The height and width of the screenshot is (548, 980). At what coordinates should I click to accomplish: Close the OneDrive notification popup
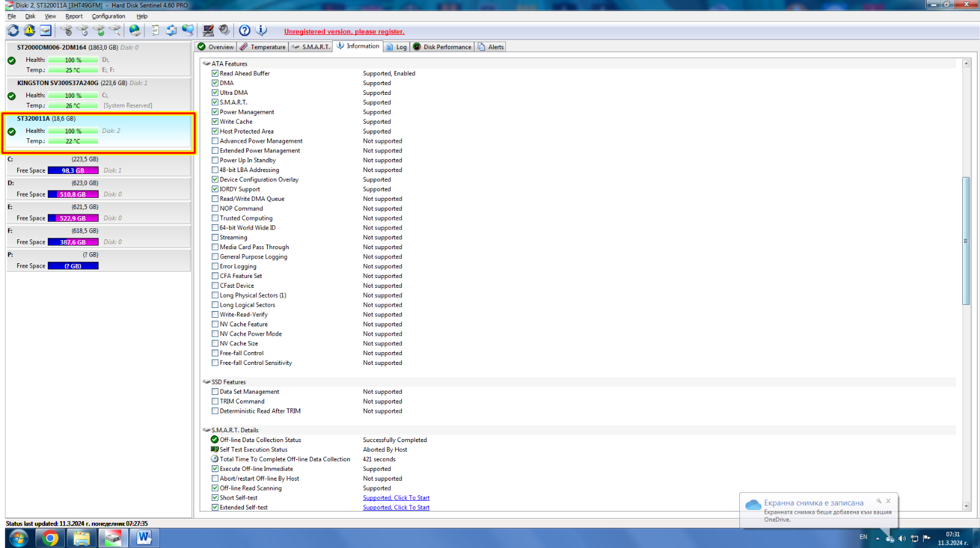(888, 501)
